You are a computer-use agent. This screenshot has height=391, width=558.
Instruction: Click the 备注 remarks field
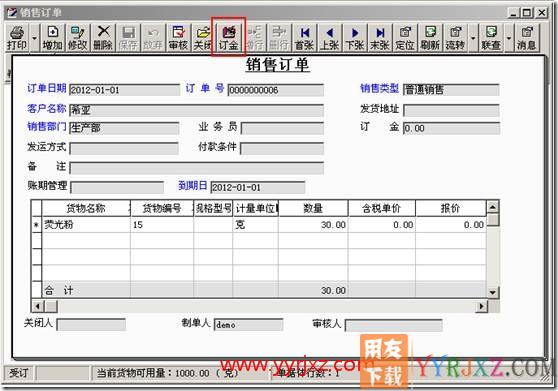click(x=196, y=168)
